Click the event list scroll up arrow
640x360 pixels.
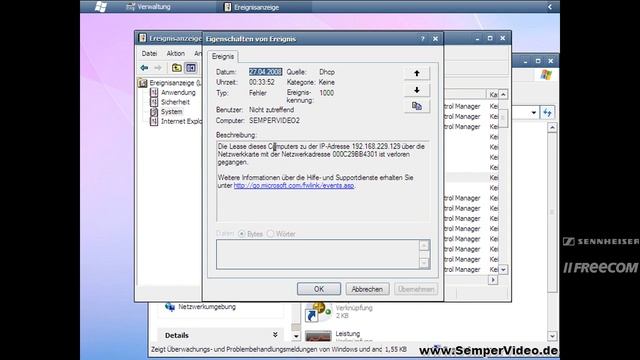tap(503, 95)
